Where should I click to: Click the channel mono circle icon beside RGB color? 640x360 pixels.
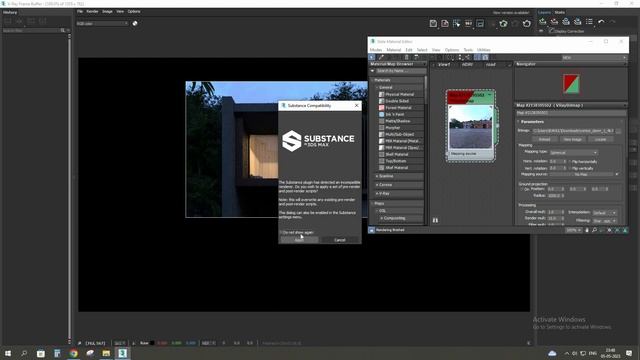pyautogui.click(x=135, y=23)
